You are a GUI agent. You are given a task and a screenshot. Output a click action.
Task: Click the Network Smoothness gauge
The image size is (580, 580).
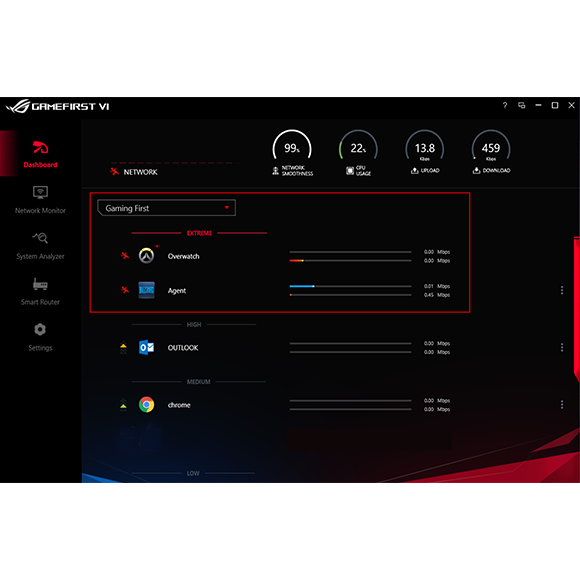(x=292, y=148)
